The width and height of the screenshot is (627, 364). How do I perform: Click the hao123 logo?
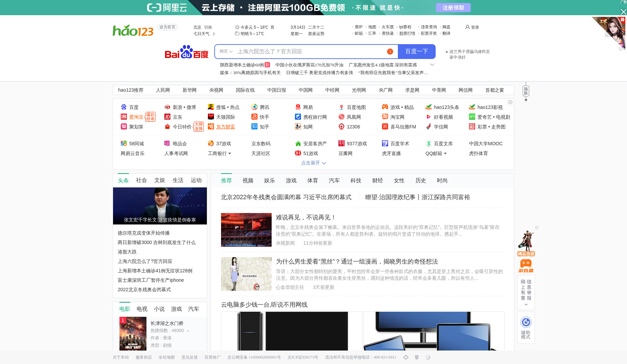click(133, 30)
